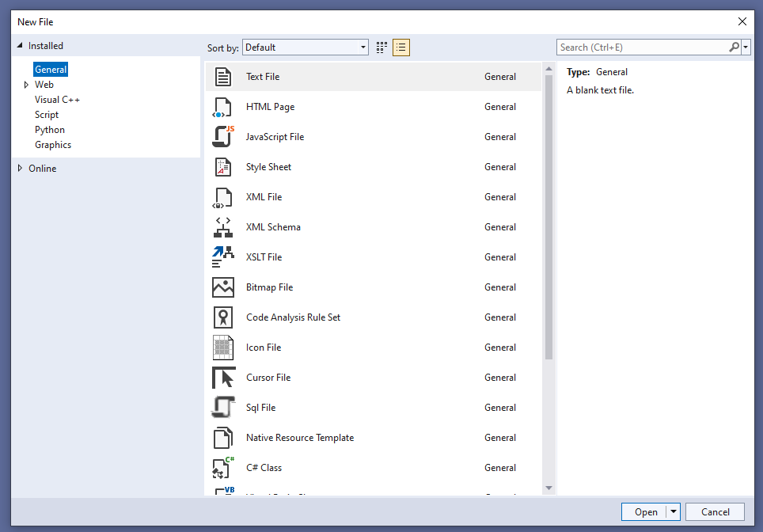The width and height of the screenshot is (763, 532).
Task: Click the XML File icon
Action: click(222, 198)
